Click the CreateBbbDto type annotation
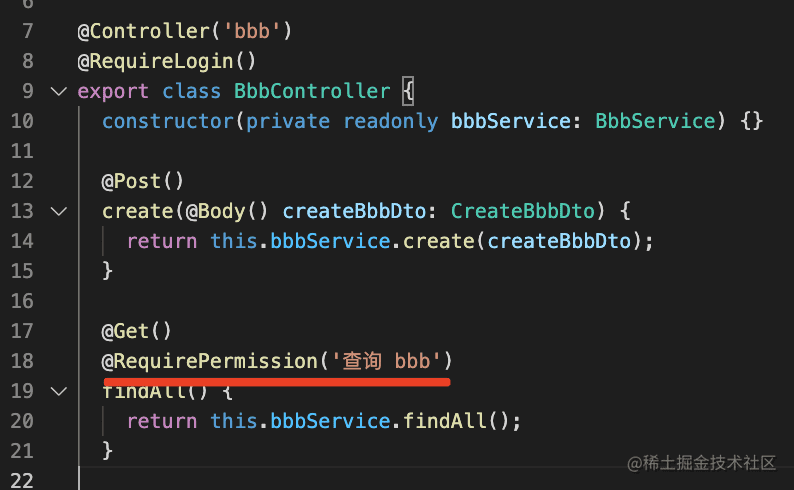794x490 pixels. pos(523,211)
